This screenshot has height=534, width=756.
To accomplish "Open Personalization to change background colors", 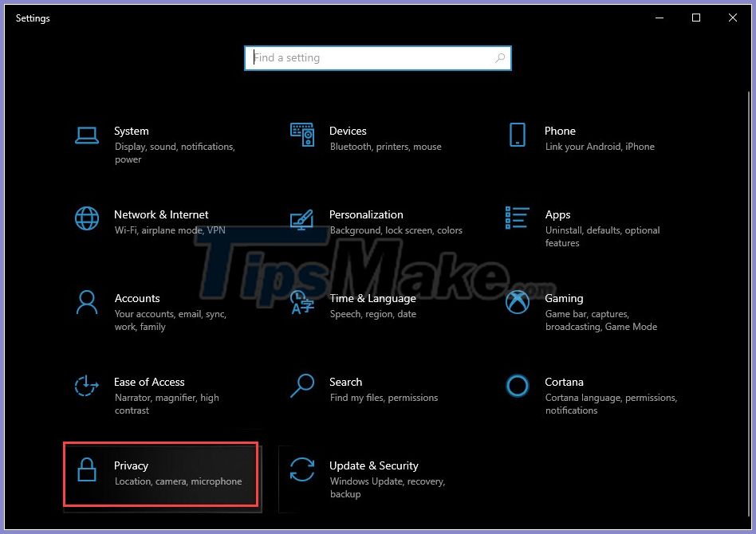I will click(x=366, y=214).
